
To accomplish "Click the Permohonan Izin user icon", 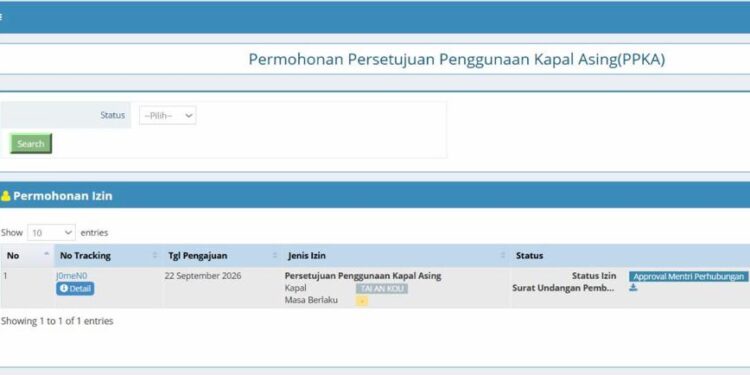I will (x=6, y=196).
